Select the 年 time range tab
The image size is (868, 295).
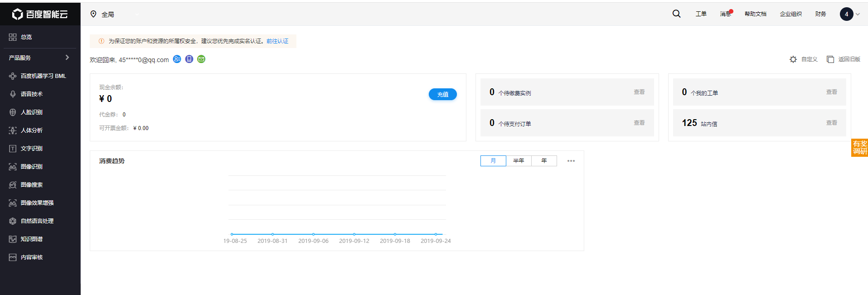tap(544, 161)
